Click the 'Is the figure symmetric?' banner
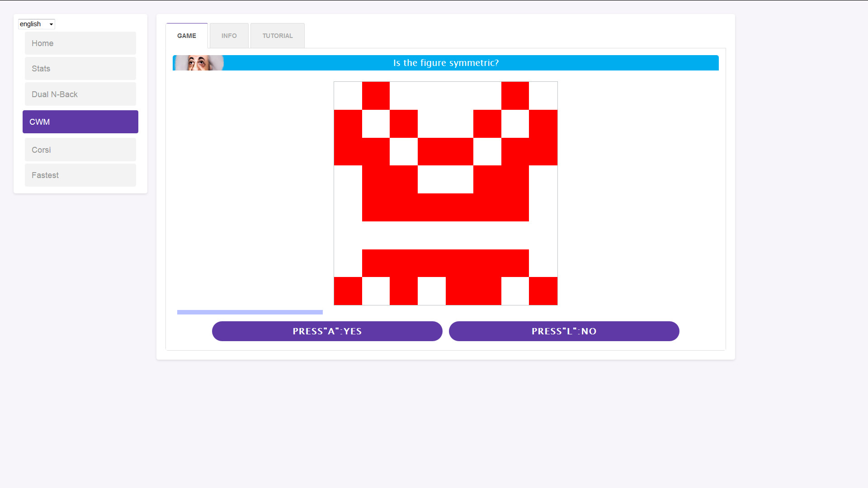The height and width of the screenshot is (488, 868). (446, 63)
